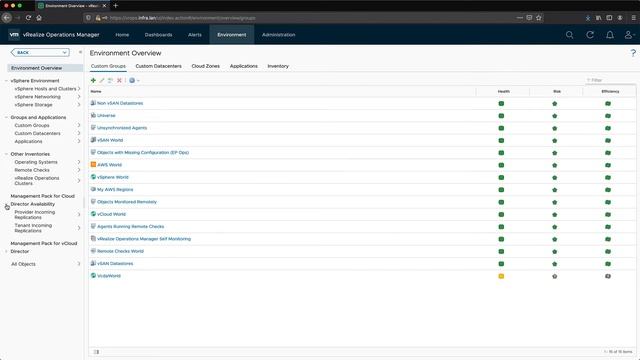Screen dimensions: 640x360
Task: Switch to the Applications tab
Action: [244, 66]
